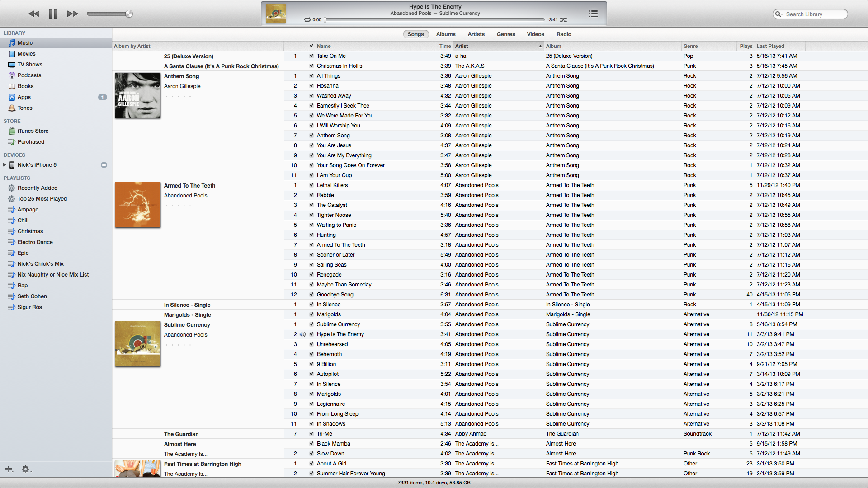Open the iTunes Store

click(x=33, y=131)
